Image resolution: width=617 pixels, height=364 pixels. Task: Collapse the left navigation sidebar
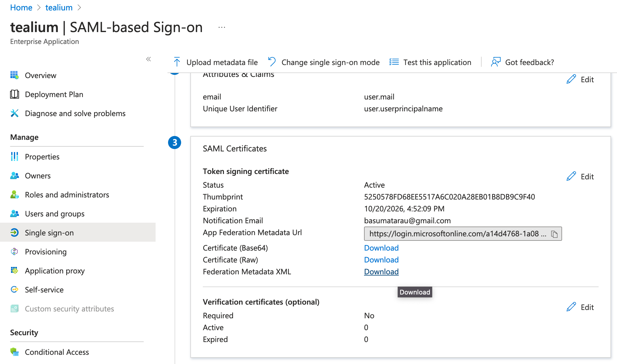point(148,59)
